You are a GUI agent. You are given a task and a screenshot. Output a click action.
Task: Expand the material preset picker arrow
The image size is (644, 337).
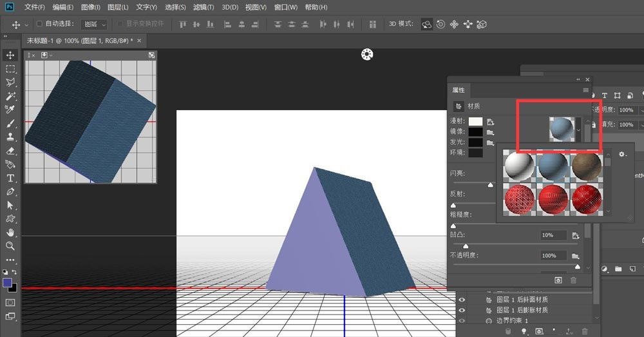[578, 130]
